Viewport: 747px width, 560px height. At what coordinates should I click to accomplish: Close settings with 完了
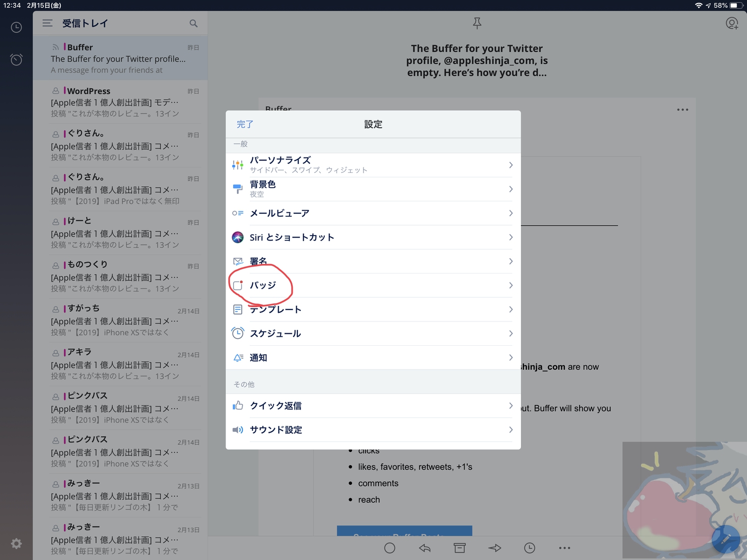245,124
